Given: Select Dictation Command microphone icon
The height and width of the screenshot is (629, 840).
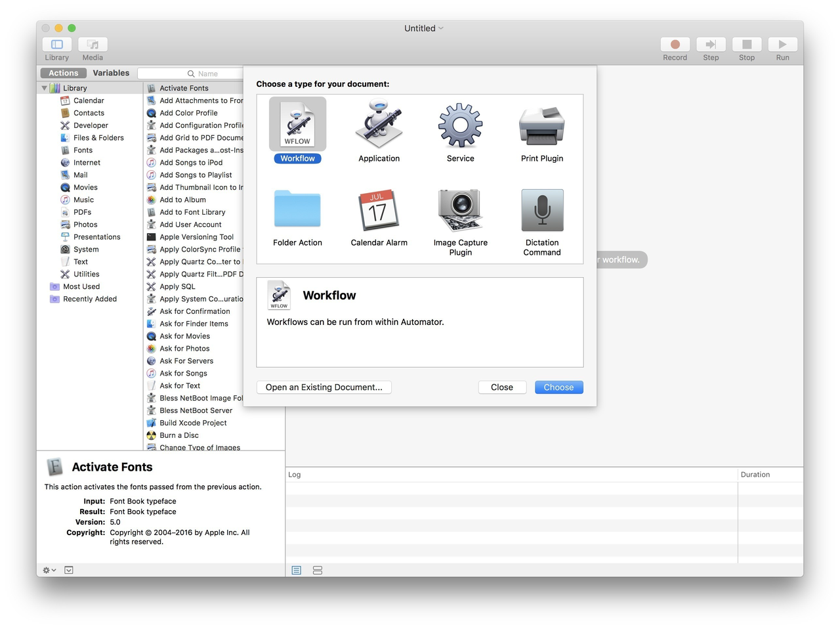Looking at the screenshot, I should (542, 210).
